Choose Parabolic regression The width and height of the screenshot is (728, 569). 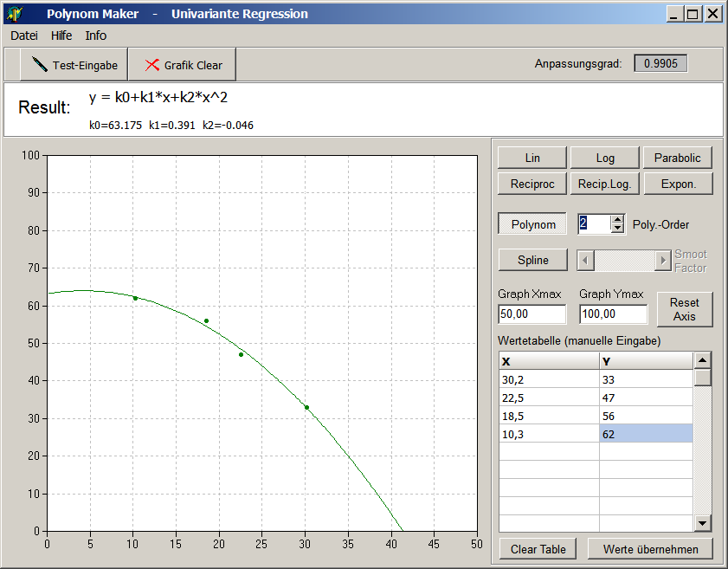point(678,158)
